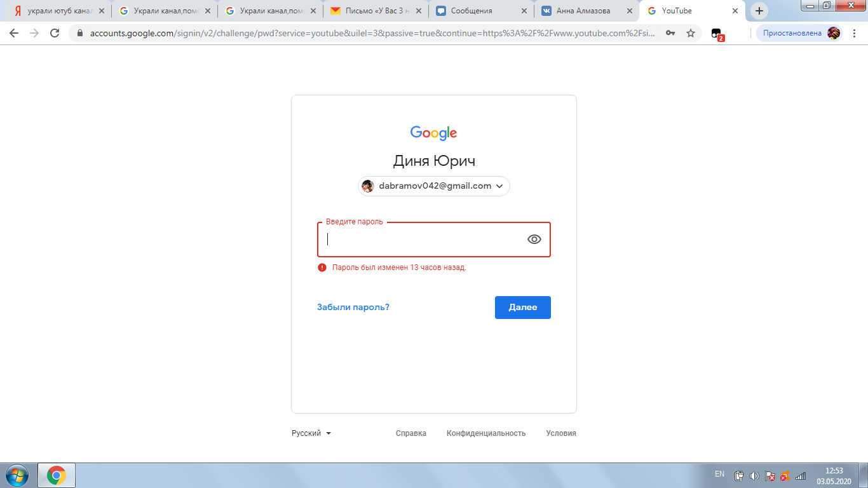Click the Chrome taskbar icon
Viewport: 868px width, 488px height.
[57, 475]
